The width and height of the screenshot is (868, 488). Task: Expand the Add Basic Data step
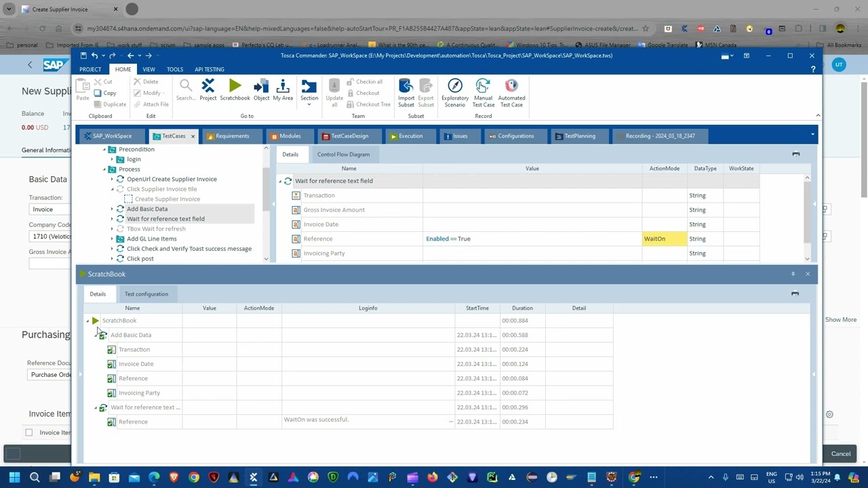112,209
